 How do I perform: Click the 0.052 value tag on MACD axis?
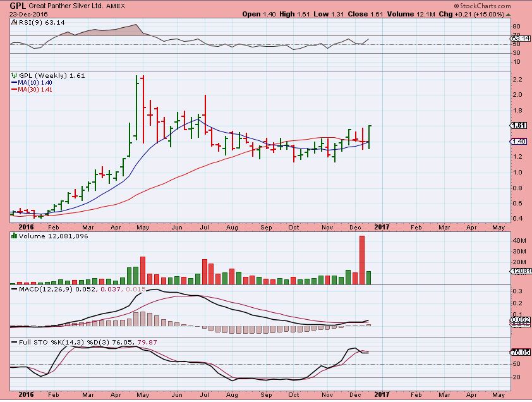click(521, 320)
